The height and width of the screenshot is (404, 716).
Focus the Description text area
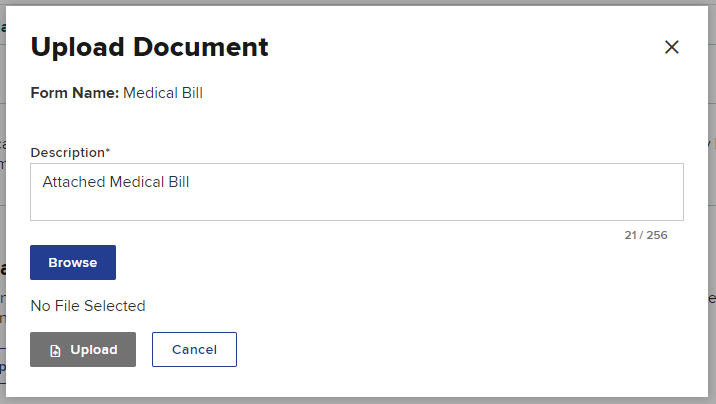pos(357,192)
